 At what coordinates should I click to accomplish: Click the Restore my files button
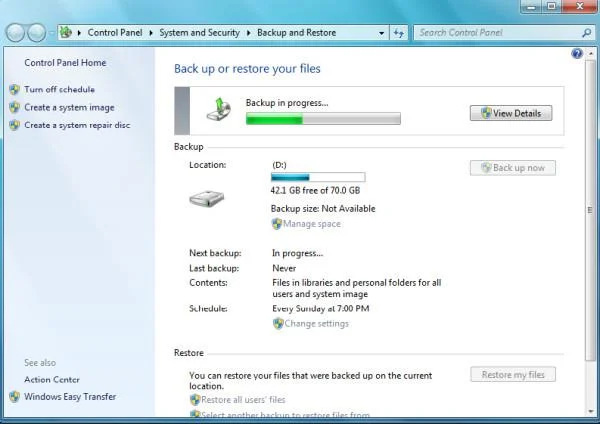[513, 375]
